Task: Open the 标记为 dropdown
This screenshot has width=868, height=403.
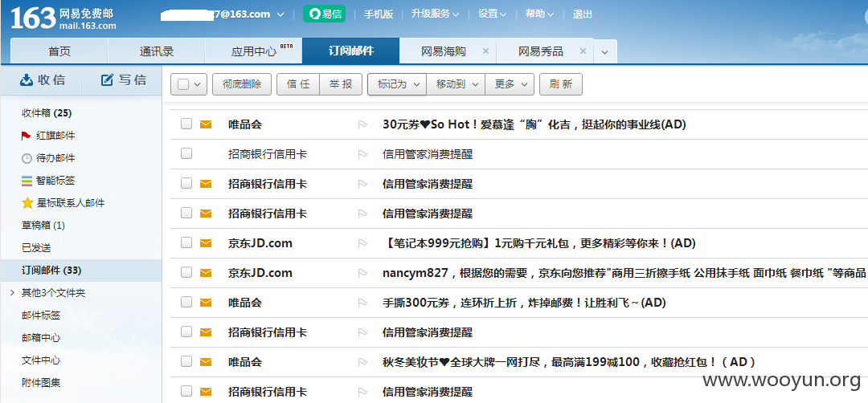Action: click(397, 84)
